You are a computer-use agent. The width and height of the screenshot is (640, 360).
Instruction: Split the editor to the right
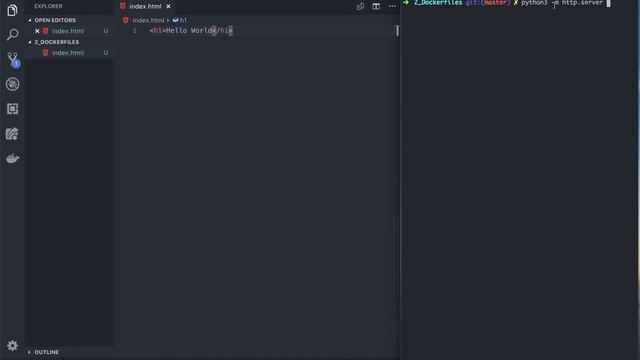376,7
